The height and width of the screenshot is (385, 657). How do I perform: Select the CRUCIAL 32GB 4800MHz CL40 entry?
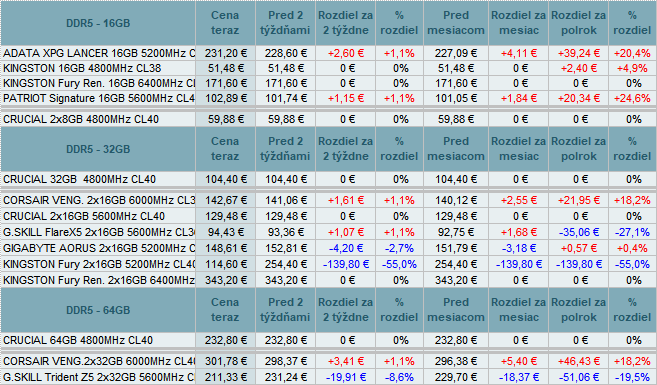tap(79, 179)
